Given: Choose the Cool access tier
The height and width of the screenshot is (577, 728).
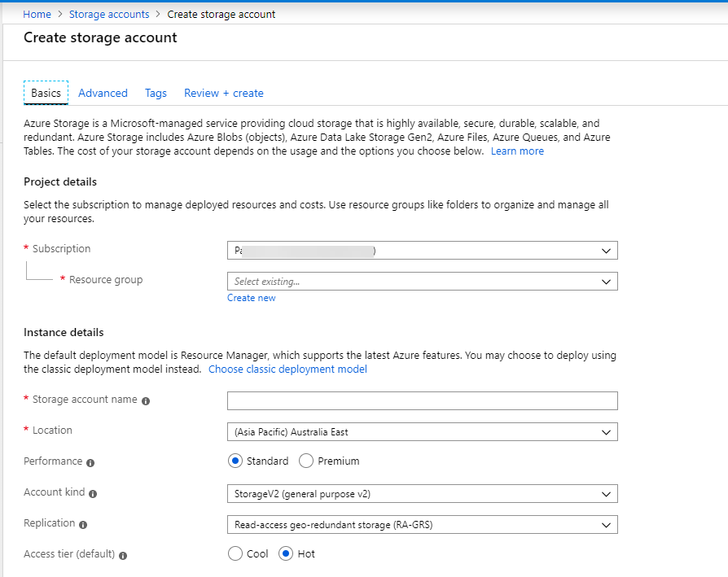Looking at the screenshot, I should (235, 554).
